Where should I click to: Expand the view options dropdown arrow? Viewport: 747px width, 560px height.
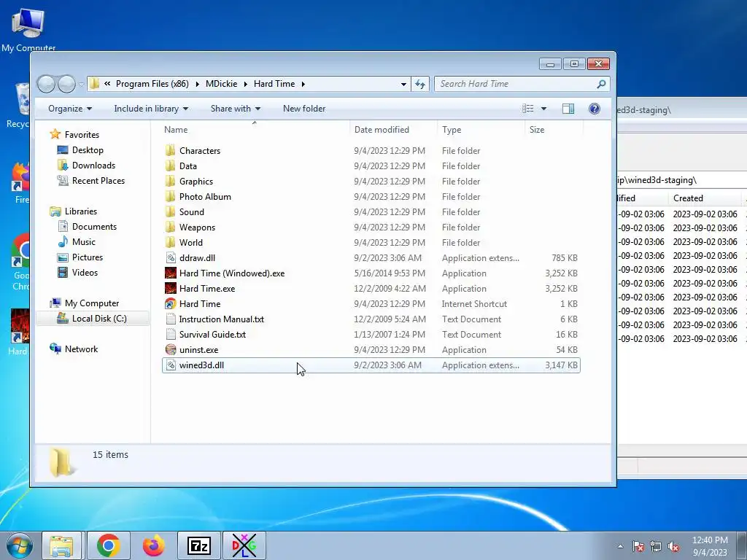point(543,109)
